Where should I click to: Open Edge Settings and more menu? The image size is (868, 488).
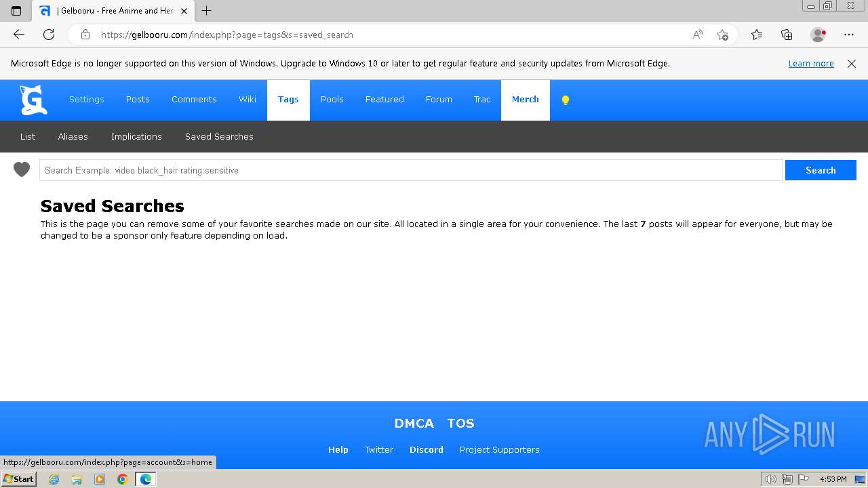tap(849, 35)
